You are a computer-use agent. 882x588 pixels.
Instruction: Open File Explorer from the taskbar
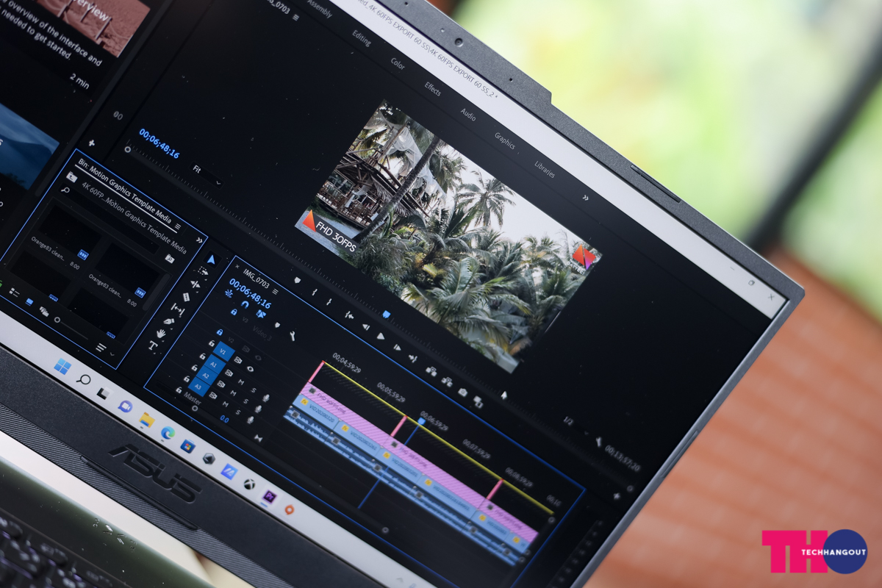(x=146, y=420)
